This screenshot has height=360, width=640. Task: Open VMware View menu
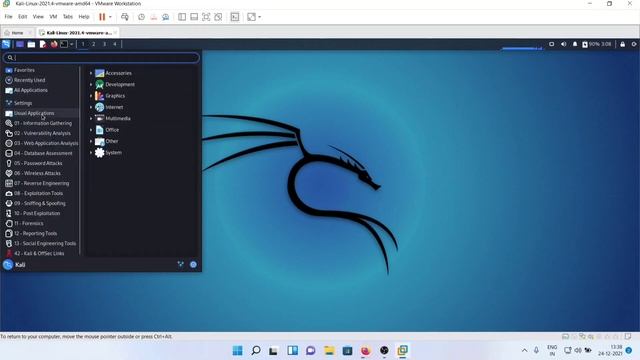coord(38,17)
